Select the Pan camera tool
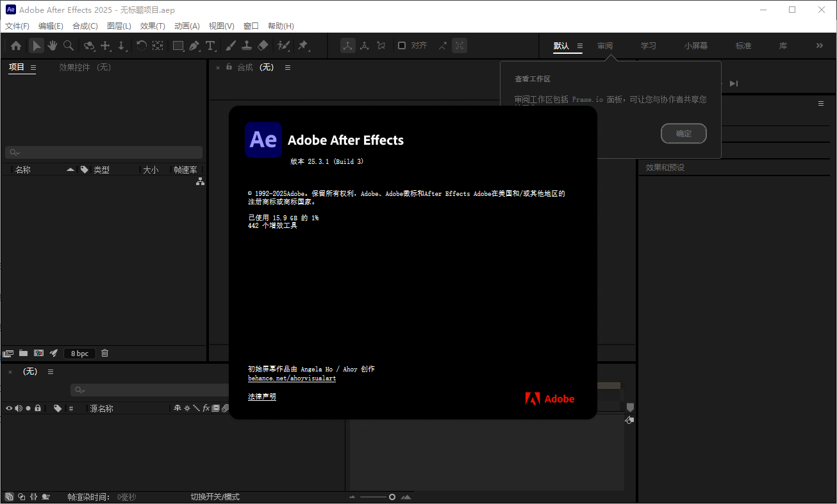 click(x=106, y=45)
